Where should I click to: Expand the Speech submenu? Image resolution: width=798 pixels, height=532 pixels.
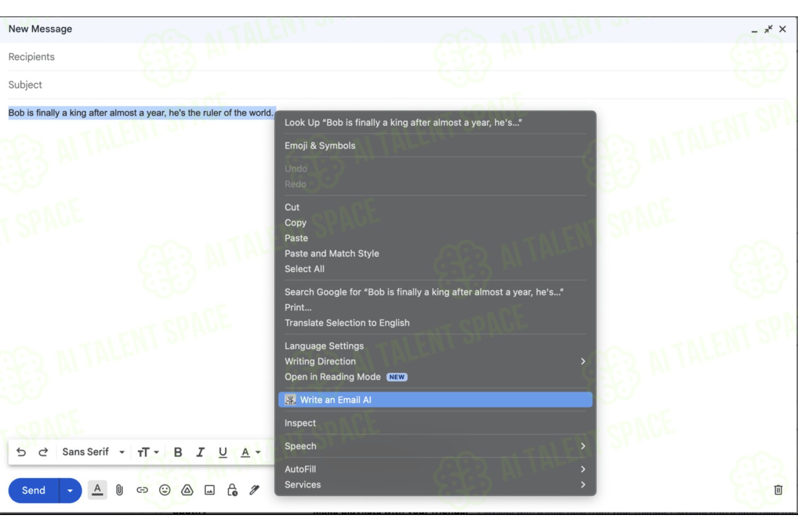[x=435, y=446]
